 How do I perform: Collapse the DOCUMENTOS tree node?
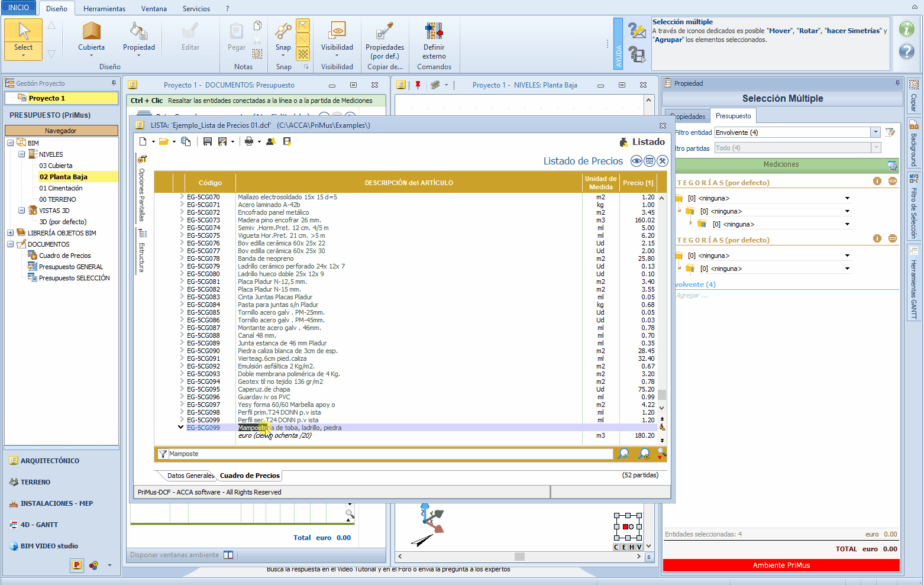[x=10, y=244]
